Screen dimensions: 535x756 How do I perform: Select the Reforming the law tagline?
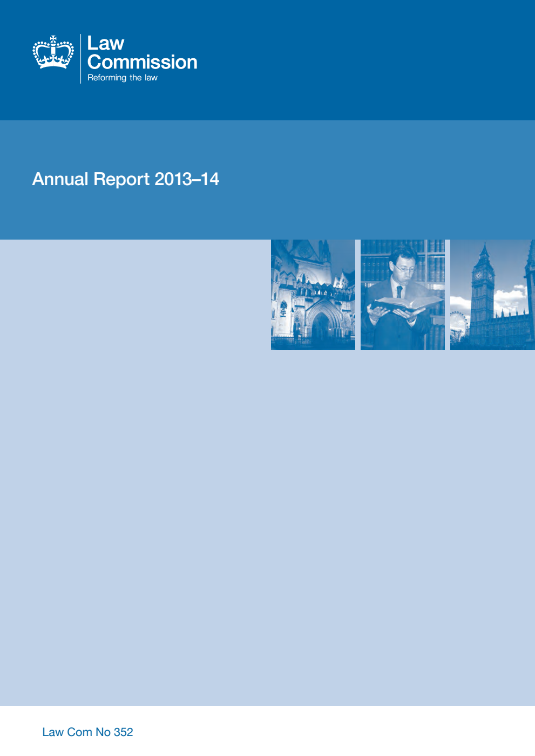tap(123, 78)
